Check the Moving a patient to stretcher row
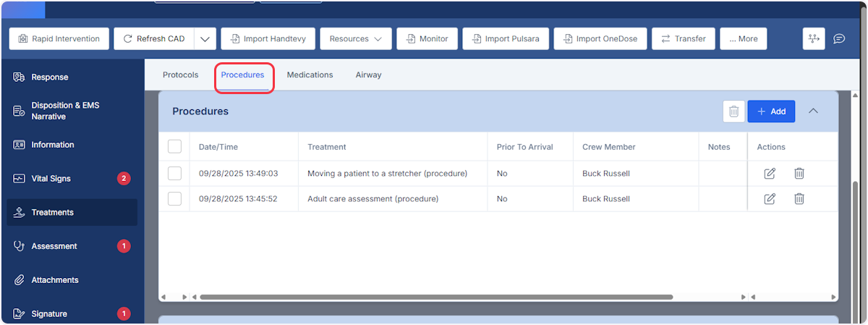The image size is (868, 325). tap(174, 173)
